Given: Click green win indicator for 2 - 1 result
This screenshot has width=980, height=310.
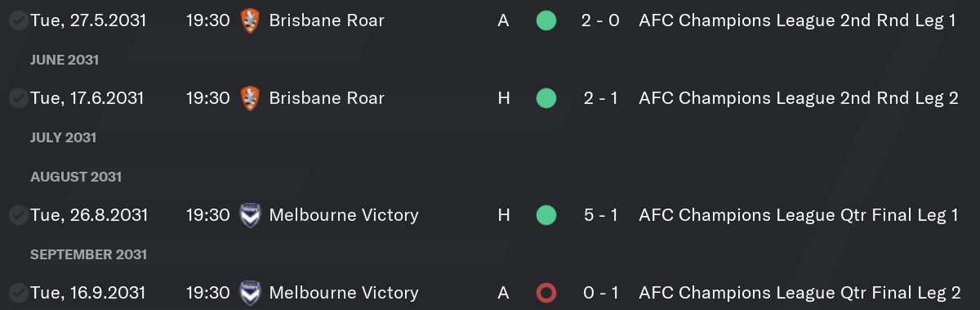Looking at the screenshot, I should point(546,98).
